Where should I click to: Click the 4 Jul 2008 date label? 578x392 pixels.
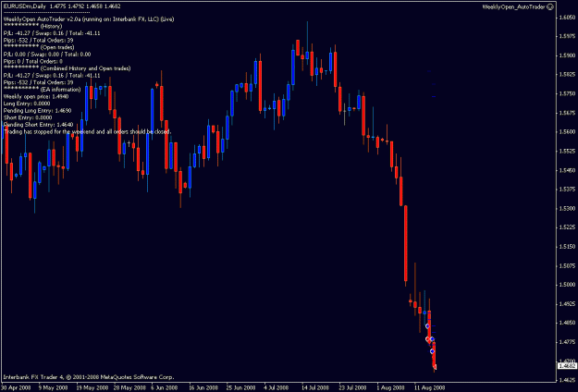(x=277, y=388)
